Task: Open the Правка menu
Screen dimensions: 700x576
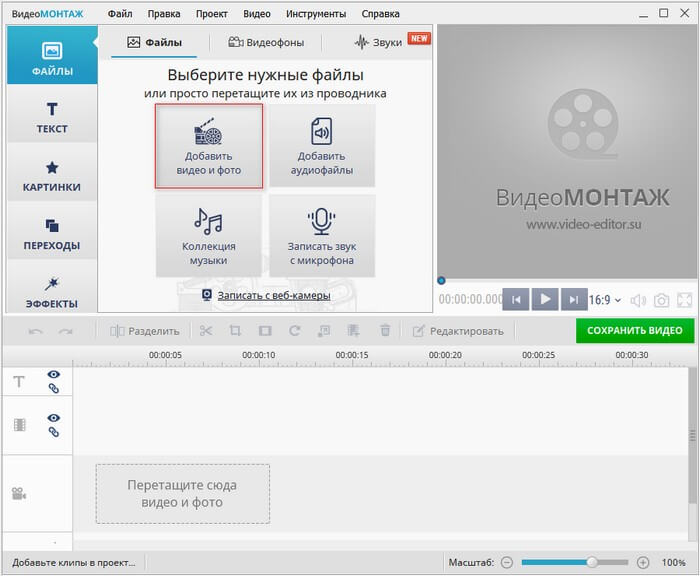Action: (164, 14)
